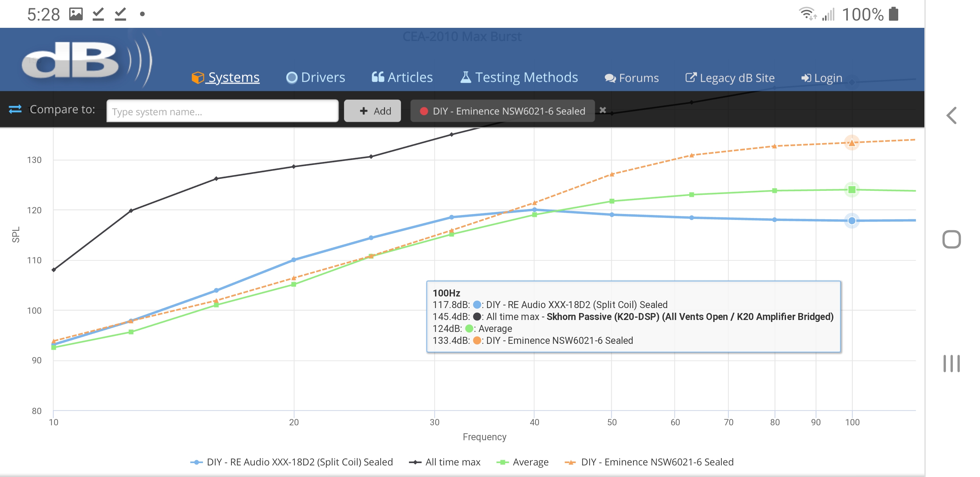980x477 pixels.
Task: Open the Systems nav link
Action: pyautogui.click(x=225, y=78)
